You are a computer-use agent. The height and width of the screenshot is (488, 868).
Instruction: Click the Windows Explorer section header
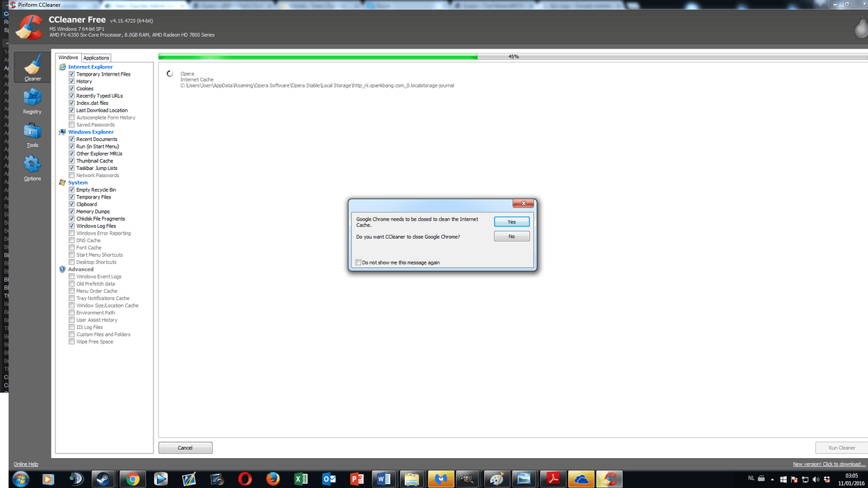coord(91,132)
